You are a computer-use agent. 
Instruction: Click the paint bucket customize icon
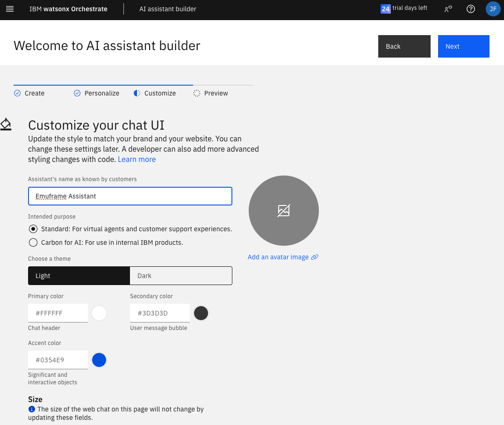pyautogui.click(x=6, y=125)
